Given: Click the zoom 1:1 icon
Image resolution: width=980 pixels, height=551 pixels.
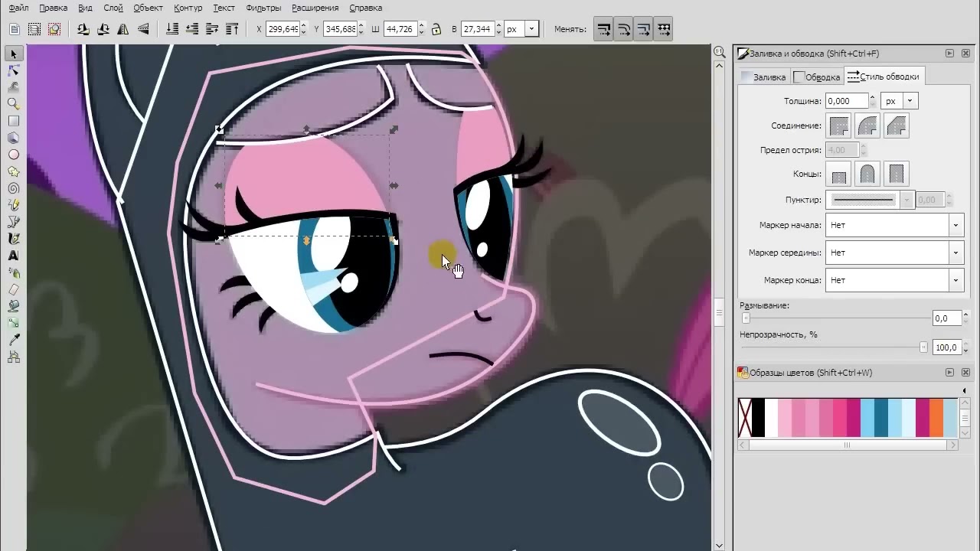Looking at the screenshot, I should [720, 52].
